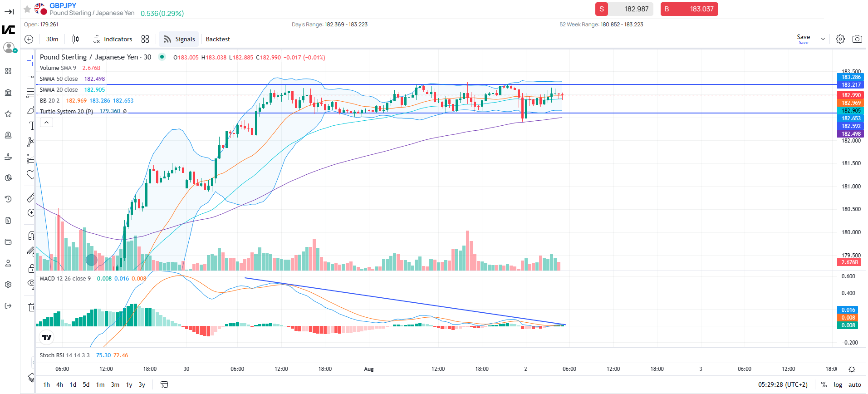Screen dimensions: 868x394
Task: Click the add symbol plus icon
Action: point(29,39)
